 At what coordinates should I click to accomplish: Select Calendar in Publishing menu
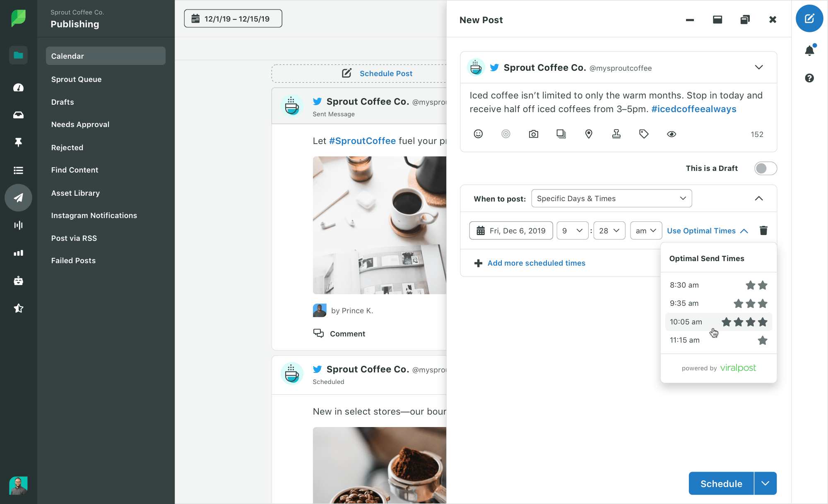click(x=106, y=56)
